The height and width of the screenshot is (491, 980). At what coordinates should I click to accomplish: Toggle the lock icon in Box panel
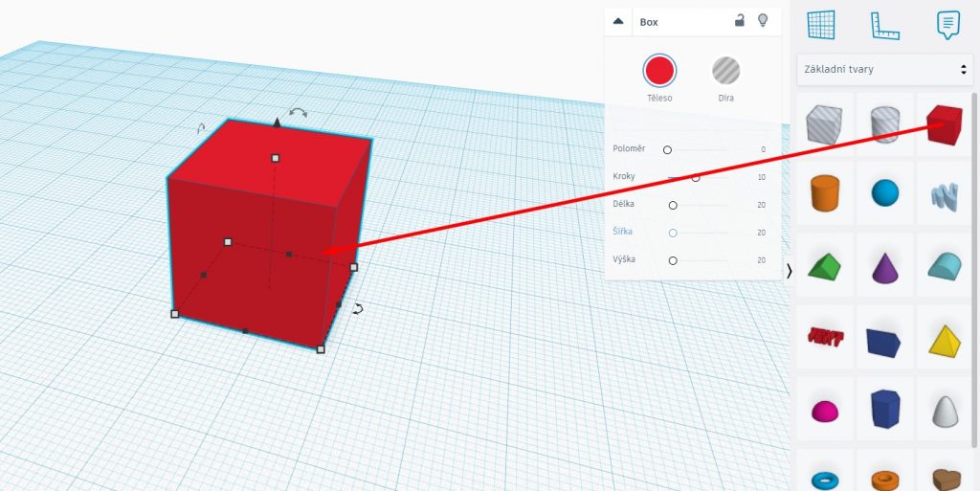coord(739,20)
